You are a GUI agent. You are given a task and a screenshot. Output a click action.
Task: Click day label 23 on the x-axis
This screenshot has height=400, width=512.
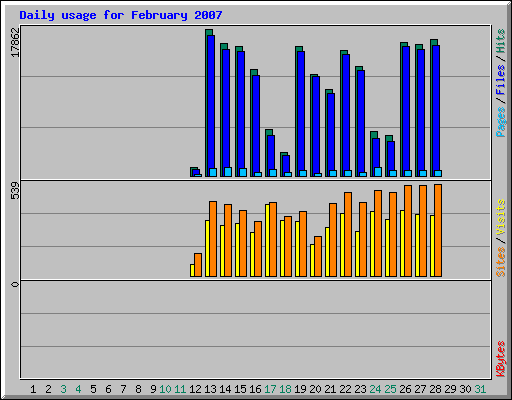click(x=360, y=389)
